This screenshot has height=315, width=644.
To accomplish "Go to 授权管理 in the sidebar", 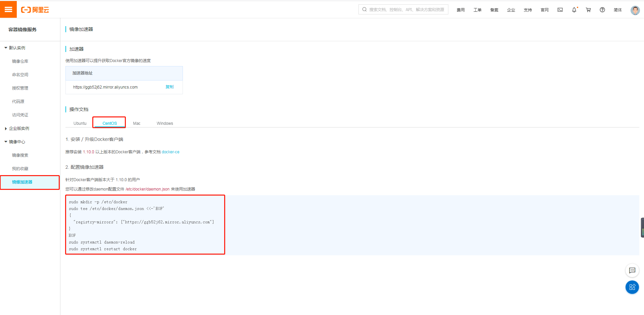I will click(x=20, y=88).
